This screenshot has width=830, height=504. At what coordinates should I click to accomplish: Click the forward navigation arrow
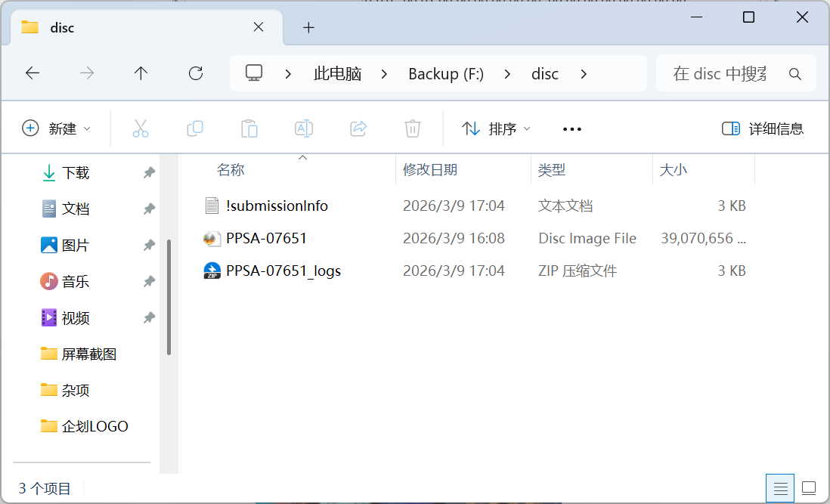pyautogui.click(x=87, y=73)
